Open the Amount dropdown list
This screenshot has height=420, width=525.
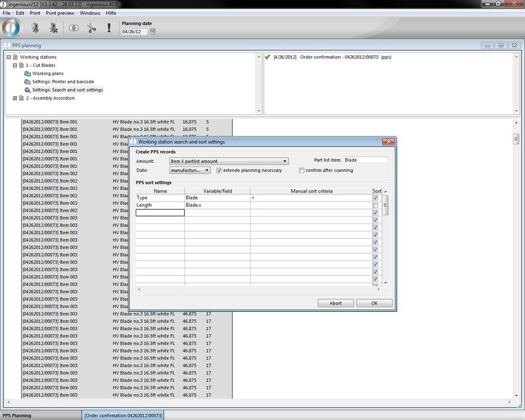click(285, 161)
